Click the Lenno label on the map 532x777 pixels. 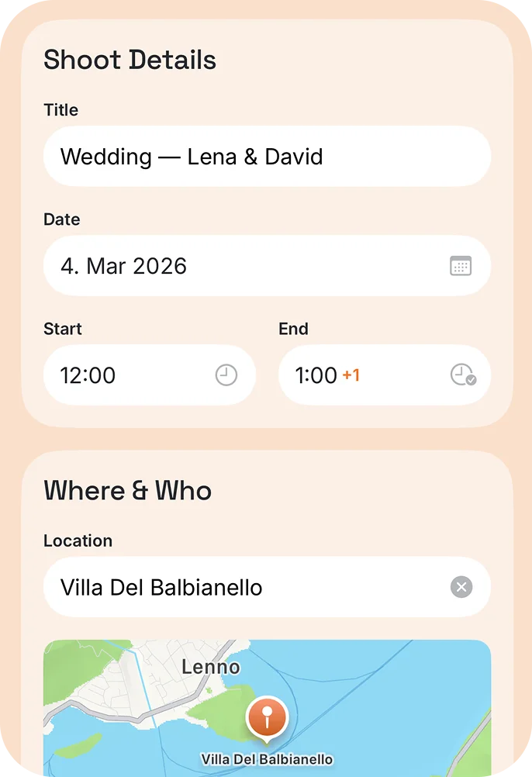click(210, 667)
